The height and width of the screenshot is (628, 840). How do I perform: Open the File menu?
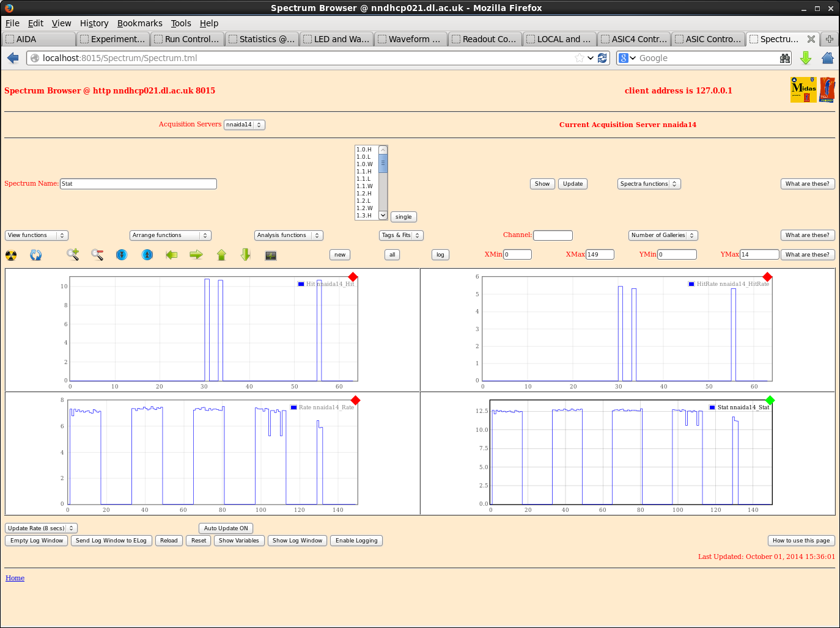[12, 23]
